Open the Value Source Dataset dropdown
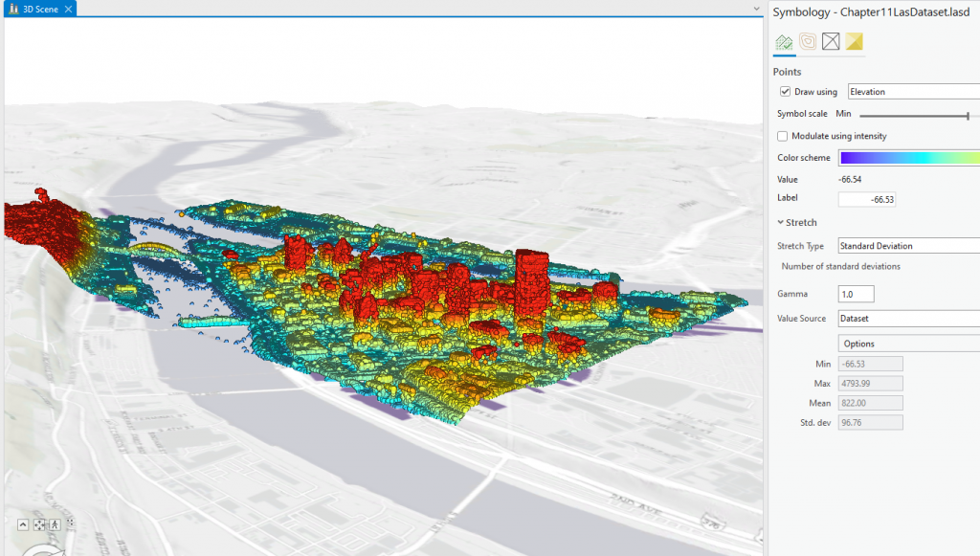Screen dimensions: 980x556 (x=909, y=319)
